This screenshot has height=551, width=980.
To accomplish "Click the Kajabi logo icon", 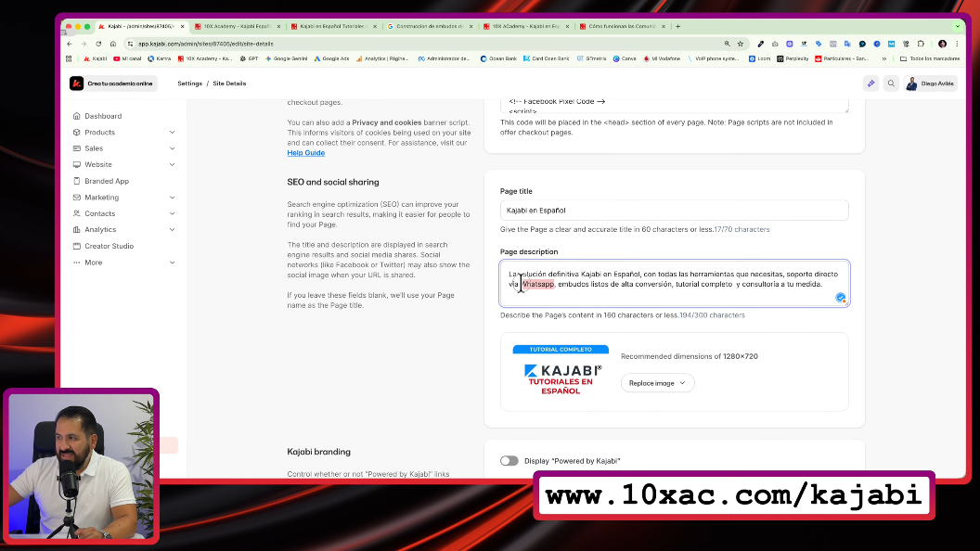I will coord(76,83).
